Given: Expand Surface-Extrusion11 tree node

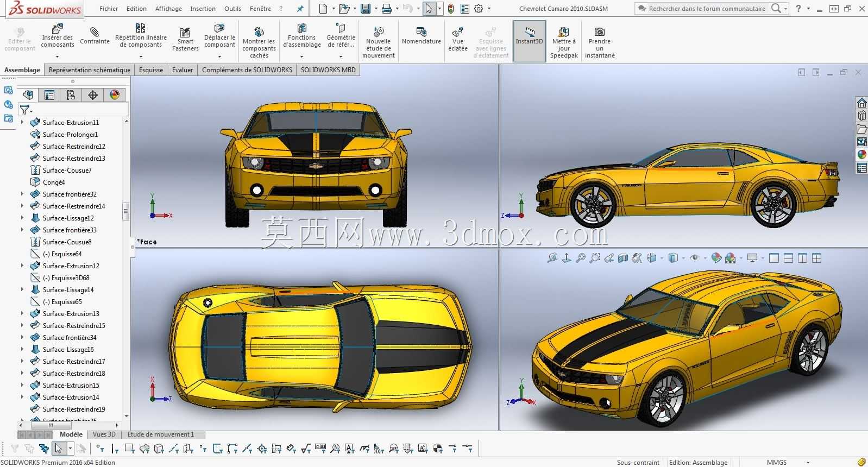Looking at the screenshot, I should (22, 122).
